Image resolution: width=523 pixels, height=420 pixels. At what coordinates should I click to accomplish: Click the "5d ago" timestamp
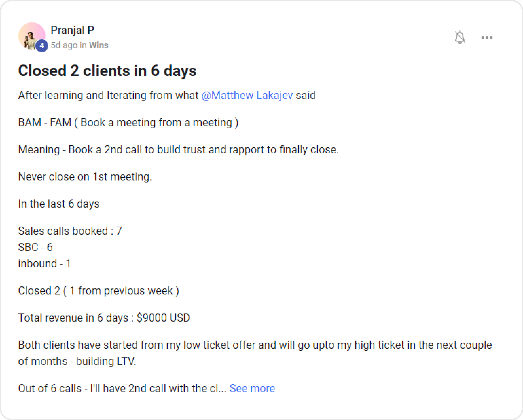click(64, 45)
